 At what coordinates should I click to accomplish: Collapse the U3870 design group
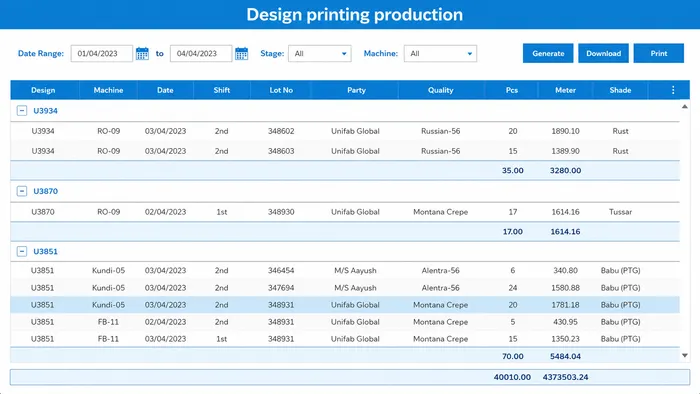pyautogui.click(x=22, y=191)
